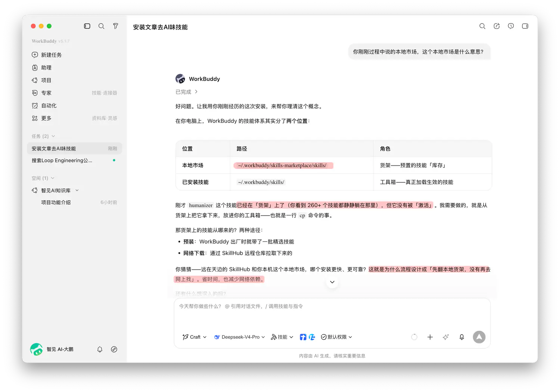Expand the 已完成 status chevron

tap(196, 92)
